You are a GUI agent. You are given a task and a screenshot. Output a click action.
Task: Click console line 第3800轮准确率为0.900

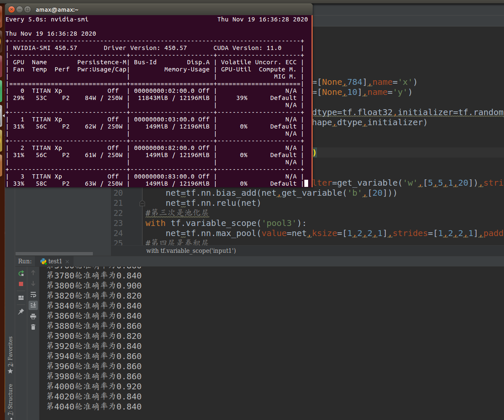coord(94,286)
